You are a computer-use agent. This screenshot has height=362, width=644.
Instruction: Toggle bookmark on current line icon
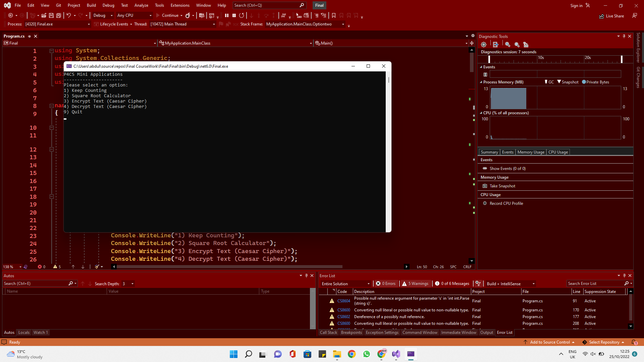tap(333, 15)
